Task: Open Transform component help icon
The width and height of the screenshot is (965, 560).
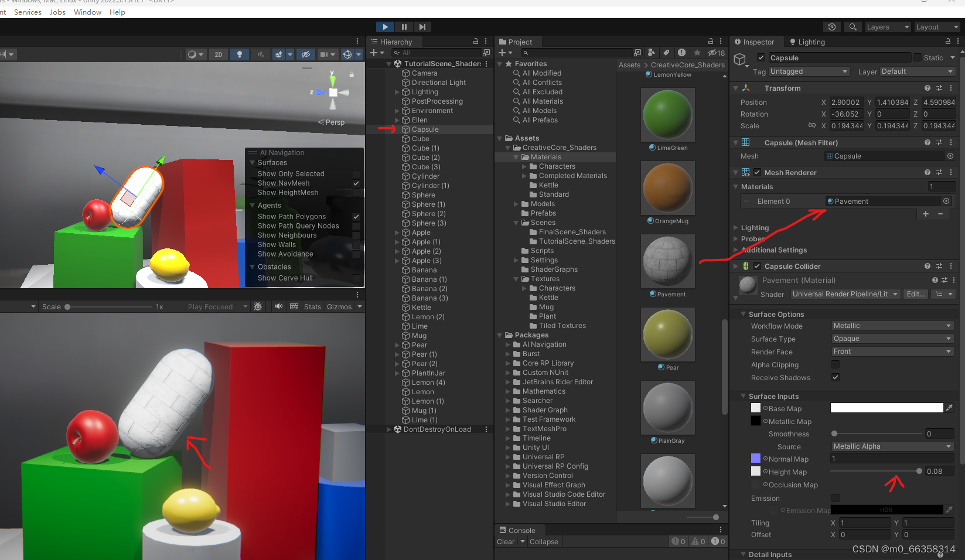Action: 927,88
